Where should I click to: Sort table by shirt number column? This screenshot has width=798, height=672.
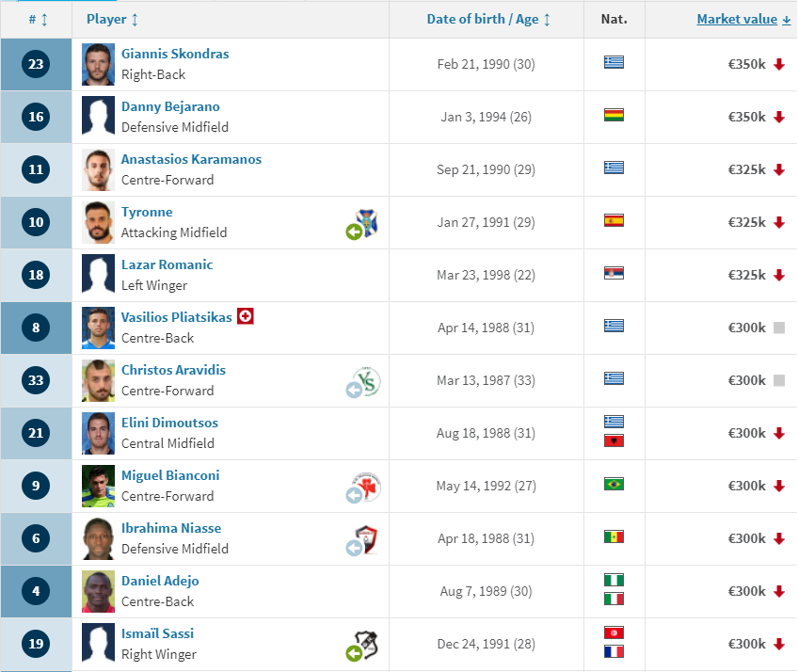(39, 20)
